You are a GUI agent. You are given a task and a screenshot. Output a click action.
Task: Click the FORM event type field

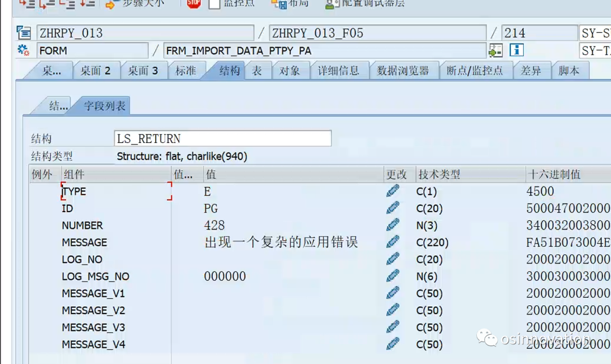tap(92, 51)
